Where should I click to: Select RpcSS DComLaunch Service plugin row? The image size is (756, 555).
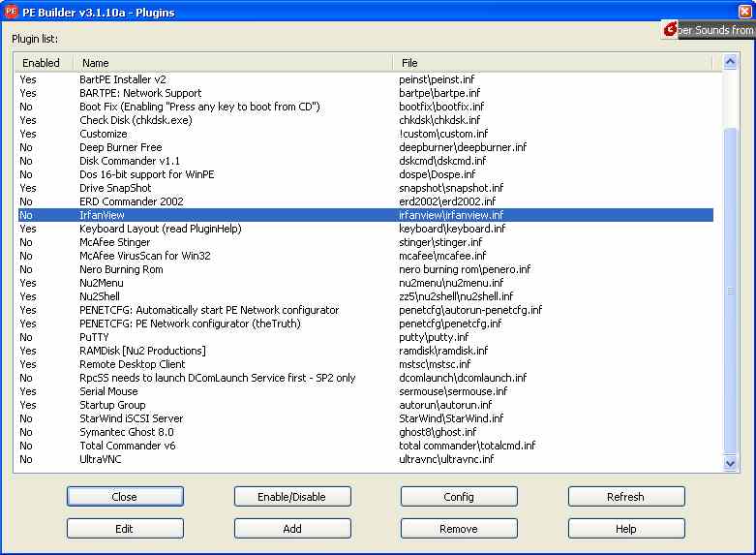point(366,378)
